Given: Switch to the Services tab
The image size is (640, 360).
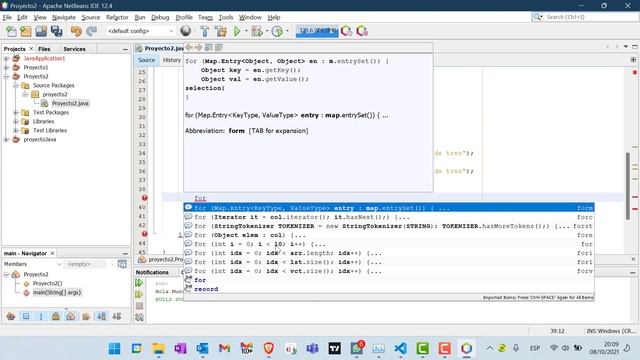Looking at the screenshot, I should (74, 49).
